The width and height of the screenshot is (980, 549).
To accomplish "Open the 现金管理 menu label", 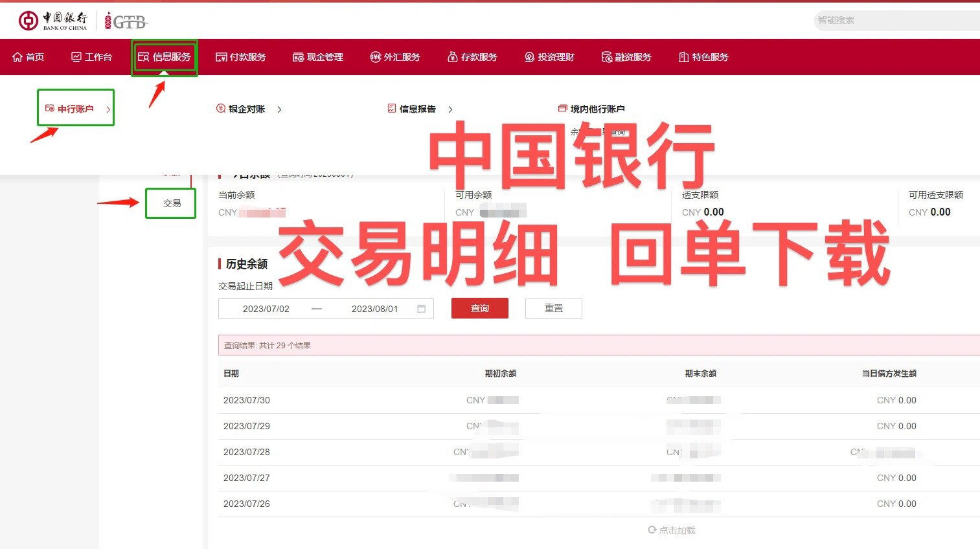I will 325,57.
